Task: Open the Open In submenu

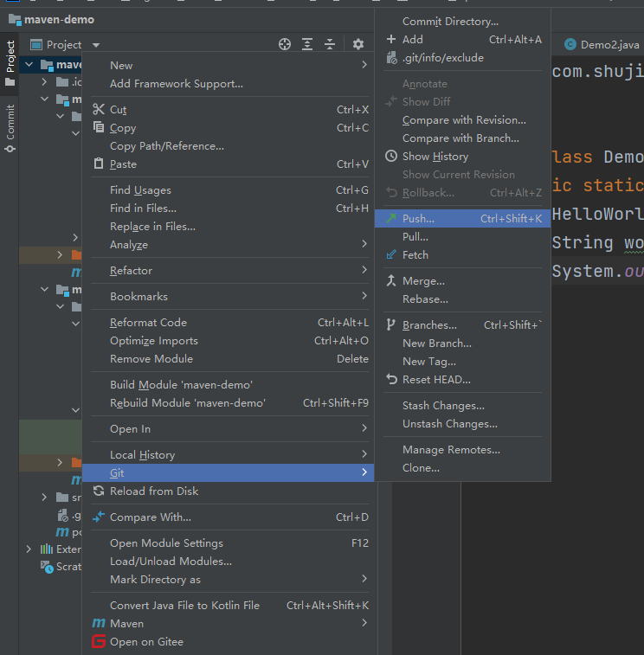Action: [230, 428]
